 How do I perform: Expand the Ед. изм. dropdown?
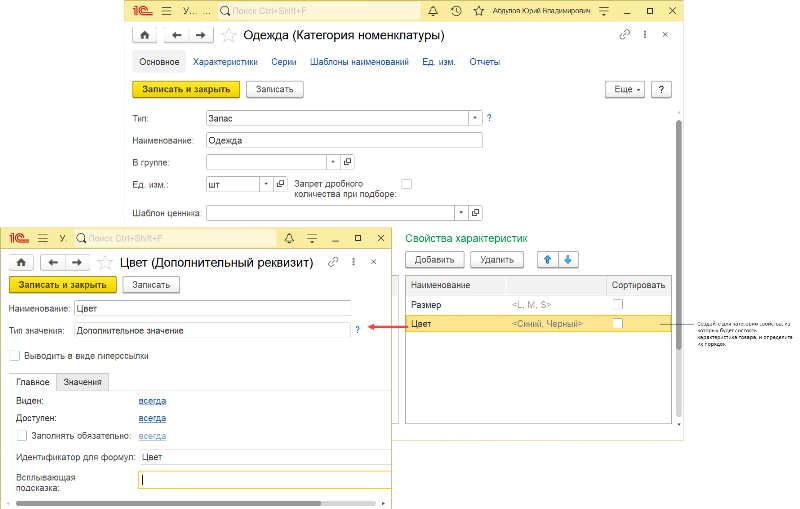point(266,184)
